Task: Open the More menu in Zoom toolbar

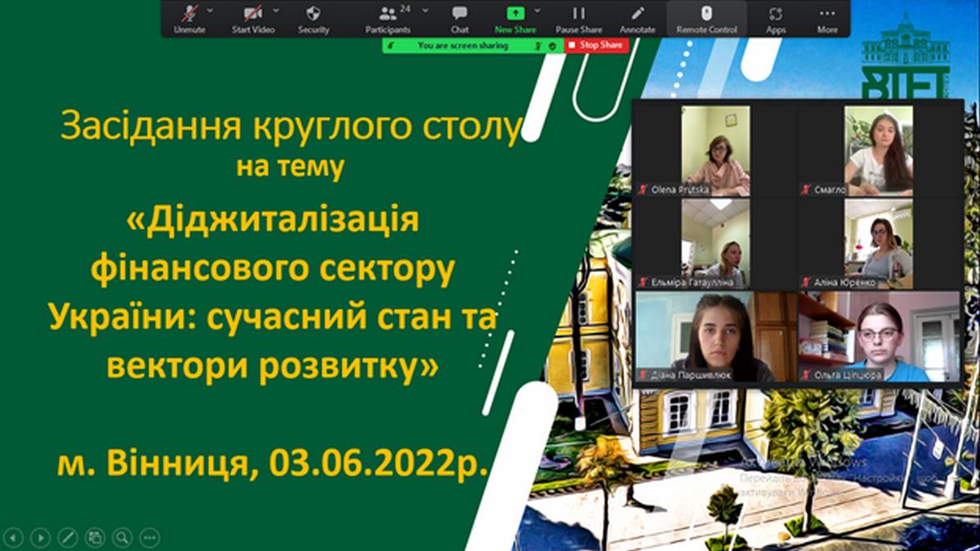Action: (x=827, y=18)
